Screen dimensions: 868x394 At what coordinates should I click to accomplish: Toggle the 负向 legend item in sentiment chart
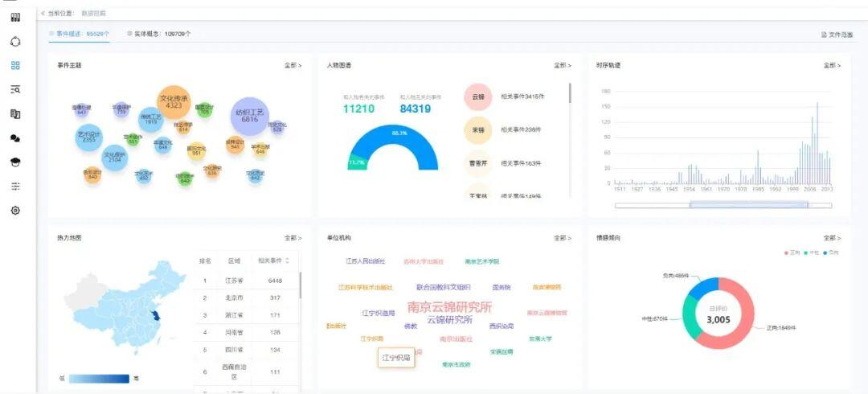point(829,252)
